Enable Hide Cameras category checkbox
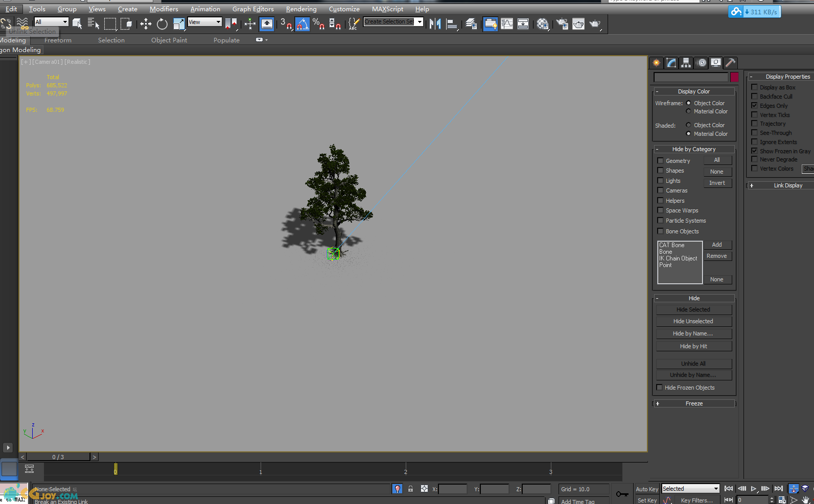Image resolution: width=814 pixels, height=504 pixels. [x=660, y=190]
